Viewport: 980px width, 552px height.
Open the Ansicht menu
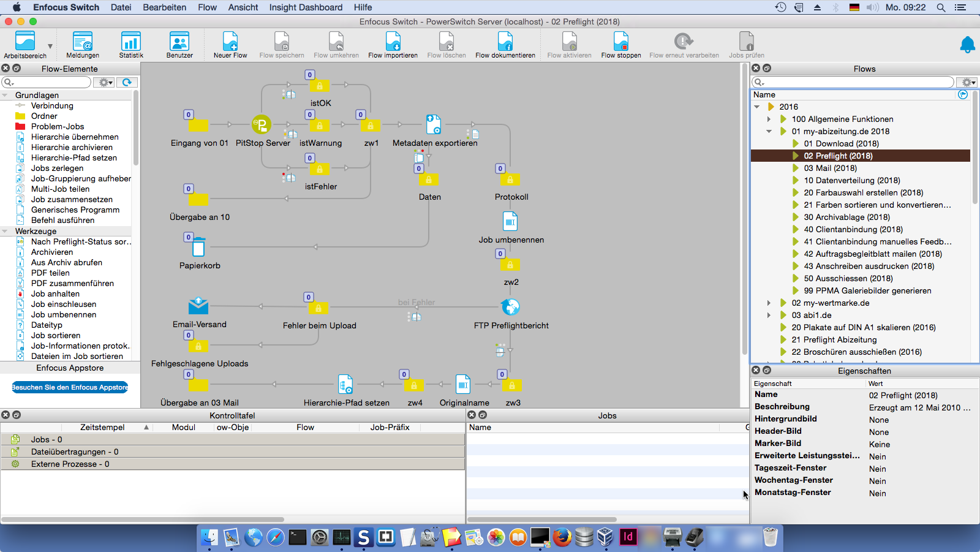(243, 7)
